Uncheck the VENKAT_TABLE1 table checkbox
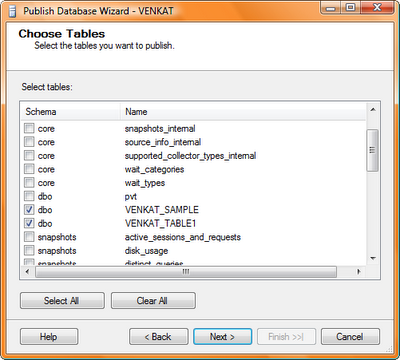This screenshot has width=400, height=360. (x=29, y=223)
